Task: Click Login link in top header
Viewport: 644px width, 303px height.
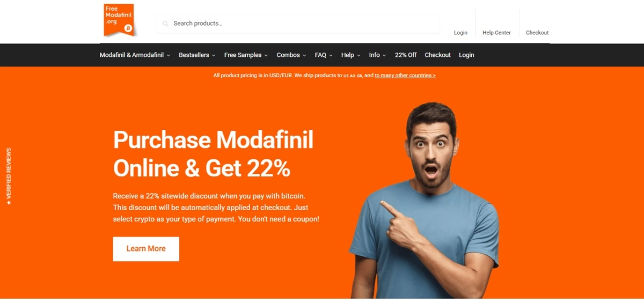Action: tap(460, 33)
